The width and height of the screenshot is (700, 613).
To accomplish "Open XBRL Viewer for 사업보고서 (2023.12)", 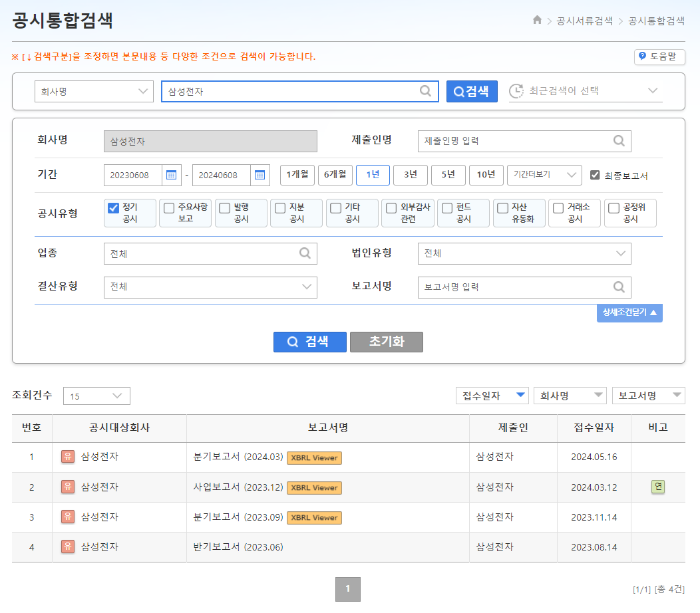I will [x=314, y=487].
